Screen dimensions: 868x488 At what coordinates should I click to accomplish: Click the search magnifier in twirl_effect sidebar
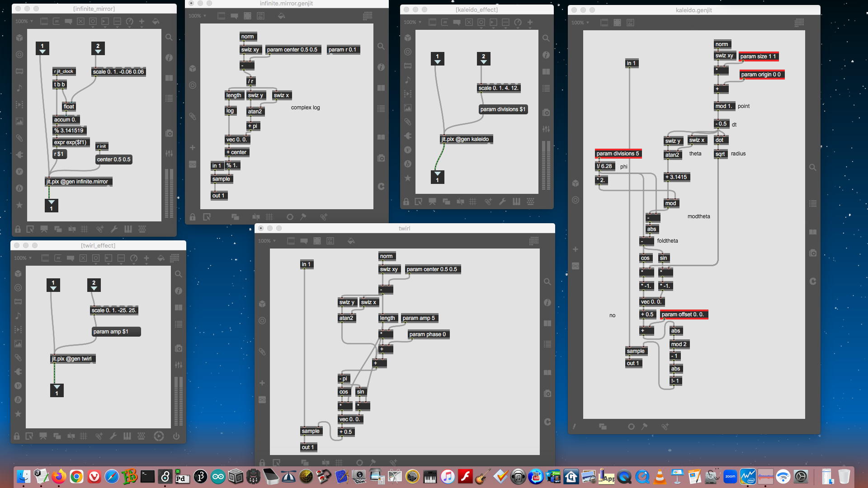tap(179, 274)
